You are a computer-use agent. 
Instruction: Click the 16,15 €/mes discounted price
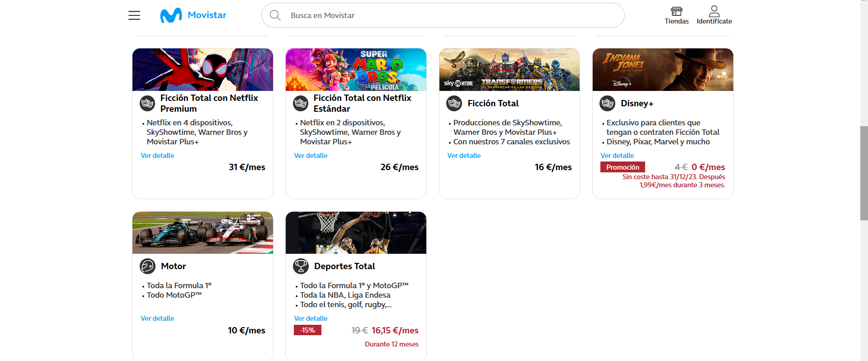[395, 331]
